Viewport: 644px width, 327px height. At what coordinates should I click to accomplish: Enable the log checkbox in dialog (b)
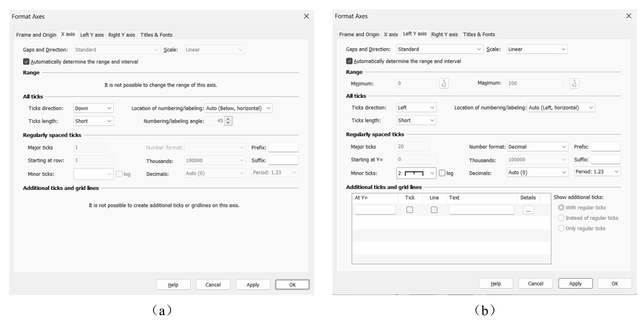(x=442, y=173)
